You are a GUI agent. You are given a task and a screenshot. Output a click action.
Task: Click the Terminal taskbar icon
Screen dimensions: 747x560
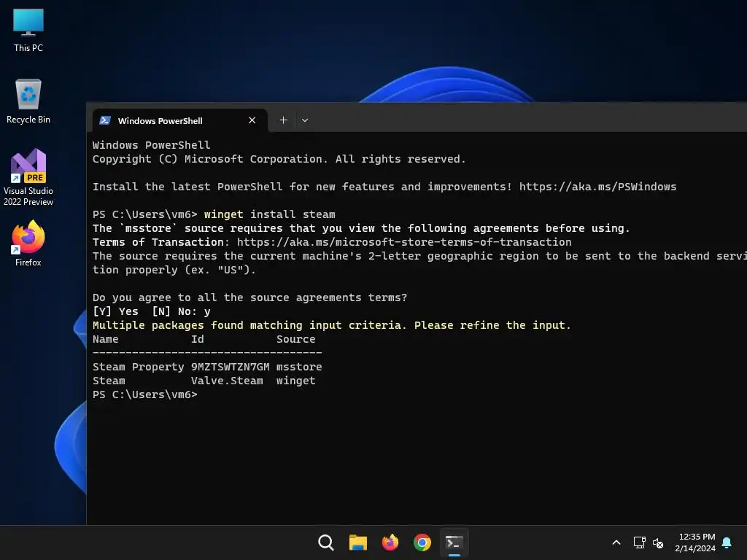[454, 542]
